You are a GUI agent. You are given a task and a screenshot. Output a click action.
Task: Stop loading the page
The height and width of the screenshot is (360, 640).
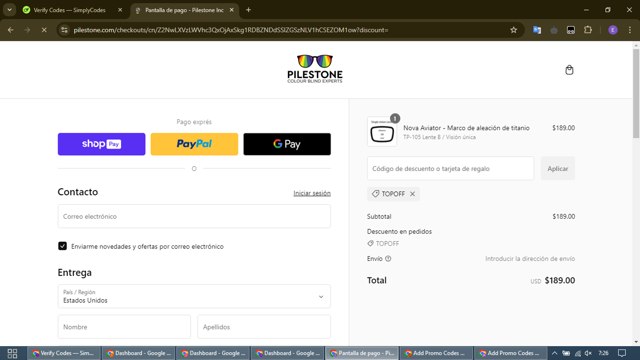(x=44, y=30)
